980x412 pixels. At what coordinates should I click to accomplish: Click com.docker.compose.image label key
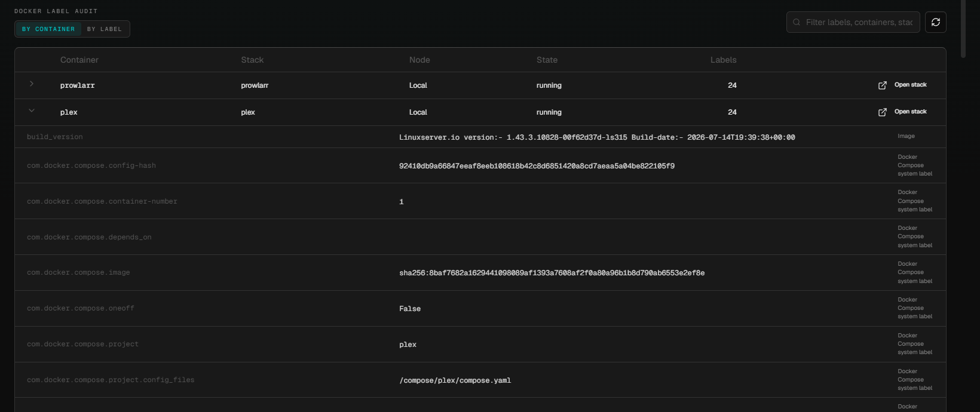[78, 272]
